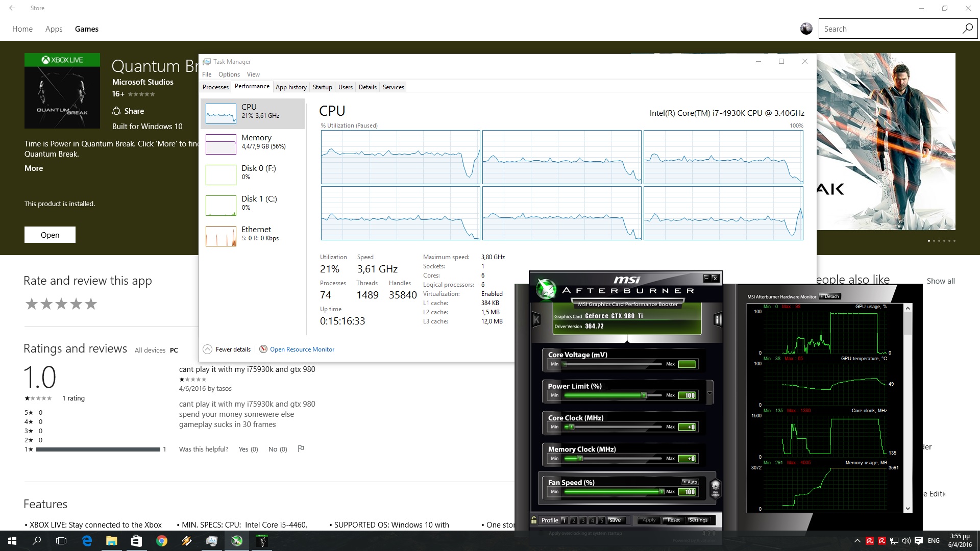This screenshot has width=980, height=551.
Task: Open Chrome from the taskbar
Action: [161, 541]
